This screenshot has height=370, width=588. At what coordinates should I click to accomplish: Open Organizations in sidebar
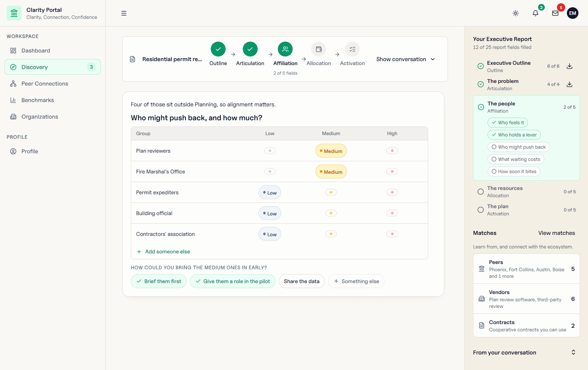tap(53, 117)
